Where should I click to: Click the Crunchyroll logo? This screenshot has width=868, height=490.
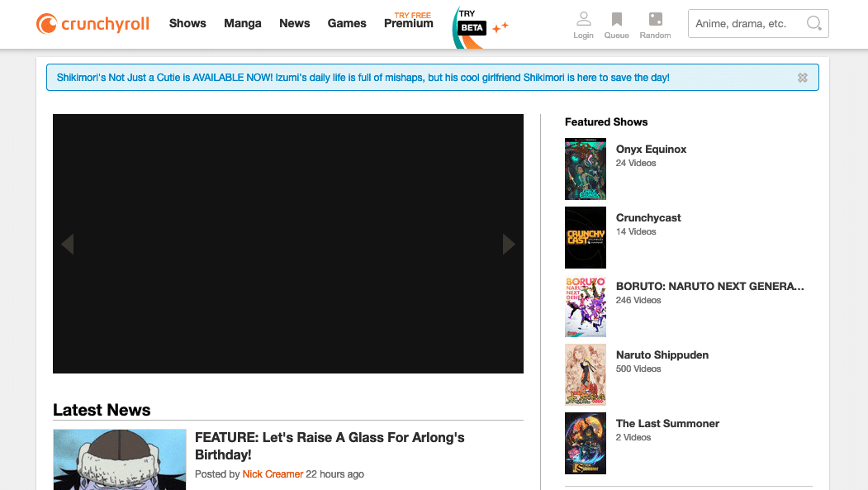(92, 24)
